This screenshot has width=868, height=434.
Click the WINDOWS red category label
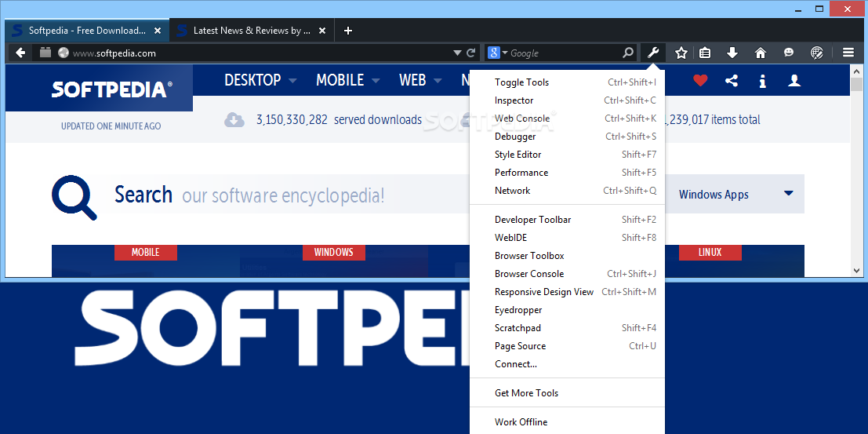click(334, 252)
